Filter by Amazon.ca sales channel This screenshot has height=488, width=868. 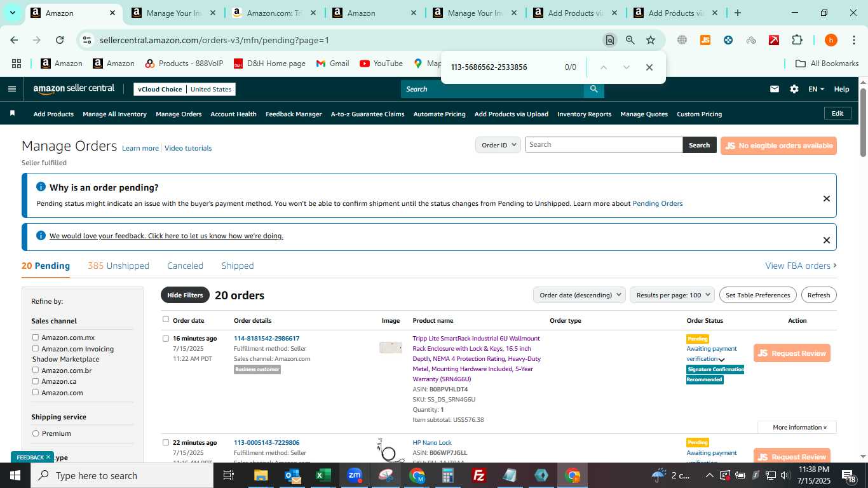[x=36, y=381]
